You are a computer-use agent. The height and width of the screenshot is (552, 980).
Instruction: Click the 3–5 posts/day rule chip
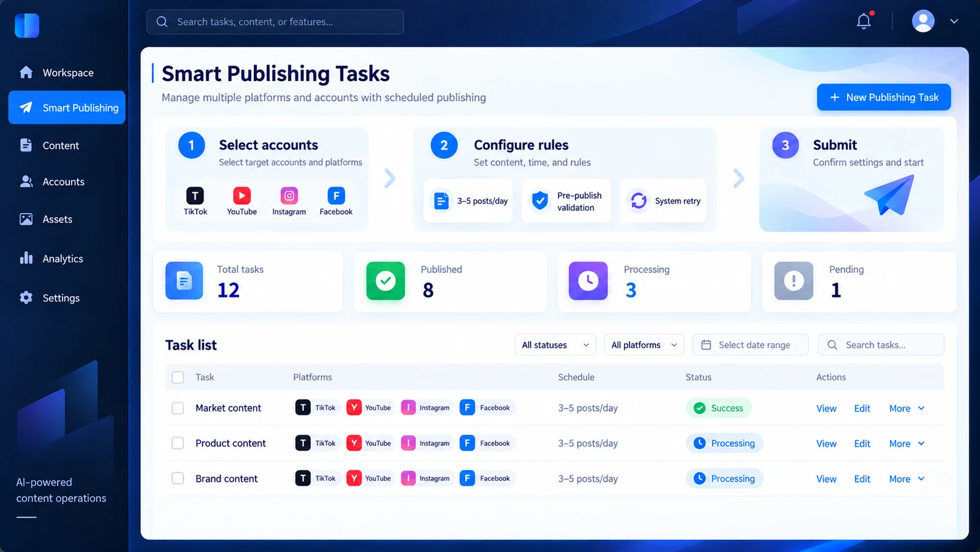pyautogui.click(x=468, y=201)
